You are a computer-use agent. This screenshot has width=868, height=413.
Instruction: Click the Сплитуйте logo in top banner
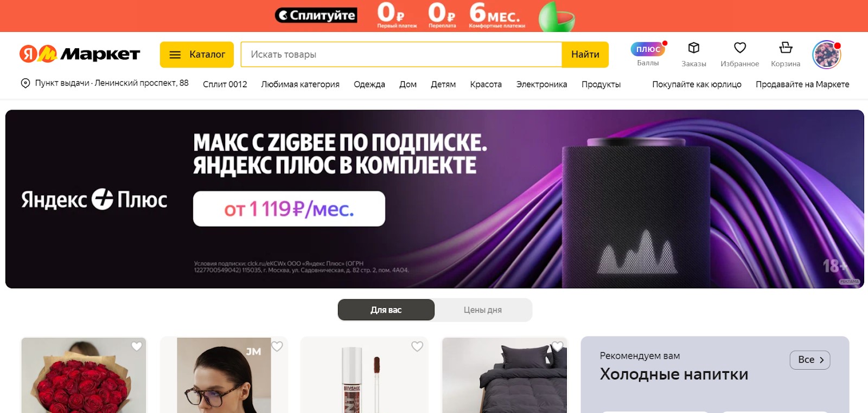pos(316,15)
